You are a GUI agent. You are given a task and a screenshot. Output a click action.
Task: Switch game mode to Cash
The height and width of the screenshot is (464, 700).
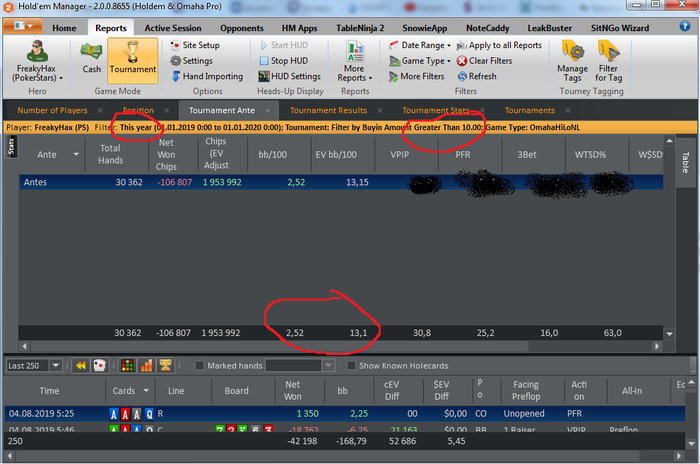pos(92,57)
